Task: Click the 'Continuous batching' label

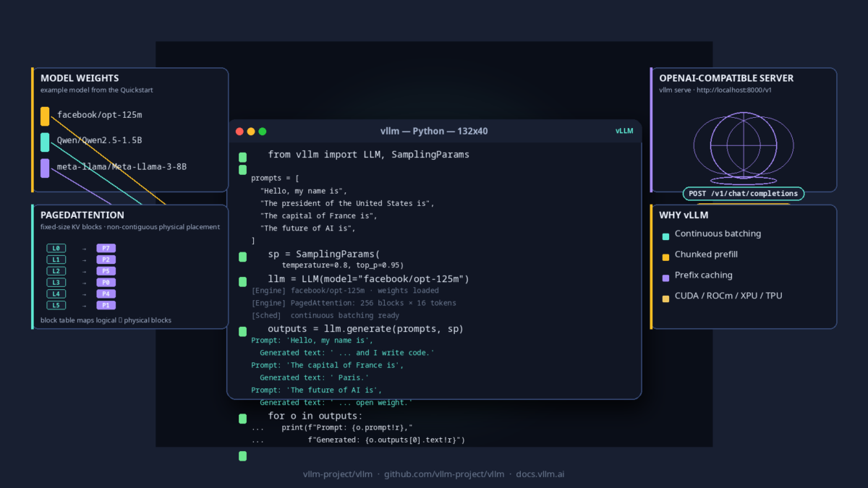Action: pos(718,234)
